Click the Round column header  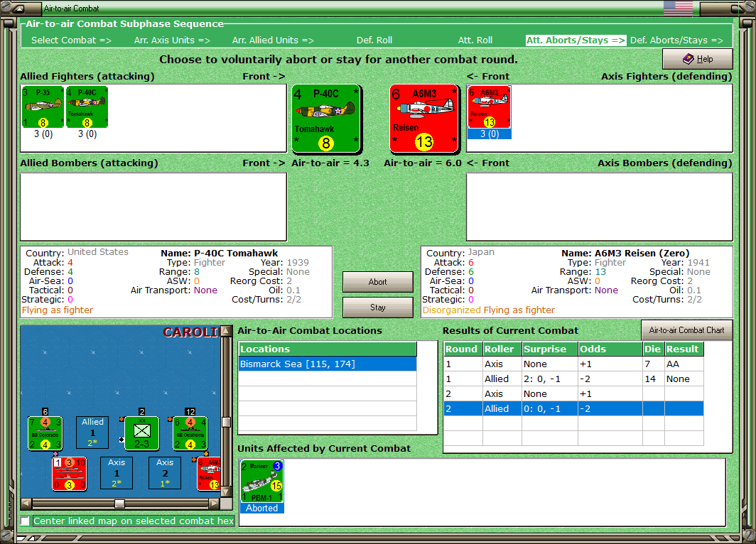point(463,349)
